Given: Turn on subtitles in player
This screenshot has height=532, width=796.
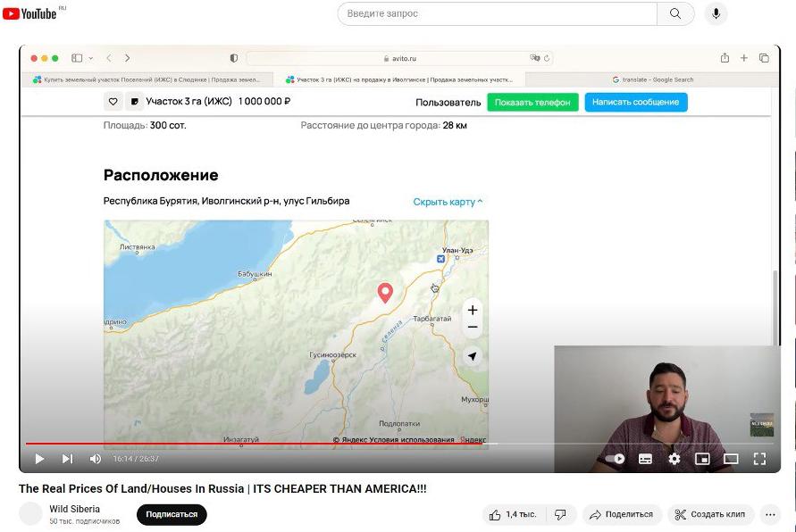Looking at the screenshot, I should pyautogui.click(x=645, y=459).
